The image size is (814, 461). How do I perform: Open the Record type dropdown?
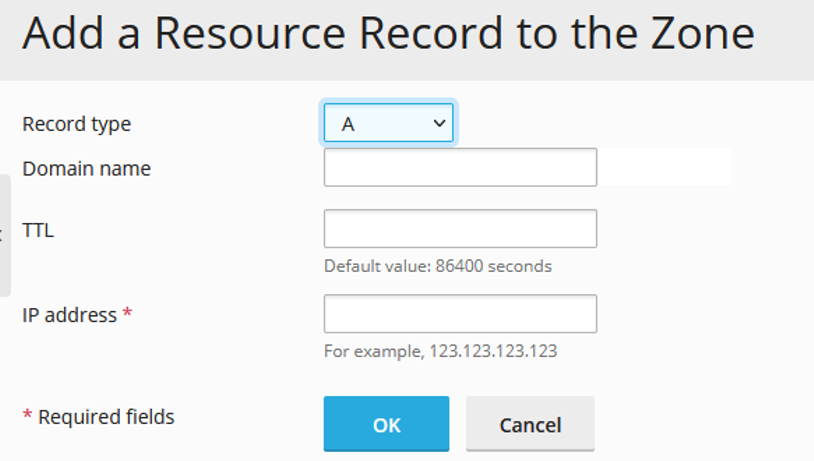388,123
